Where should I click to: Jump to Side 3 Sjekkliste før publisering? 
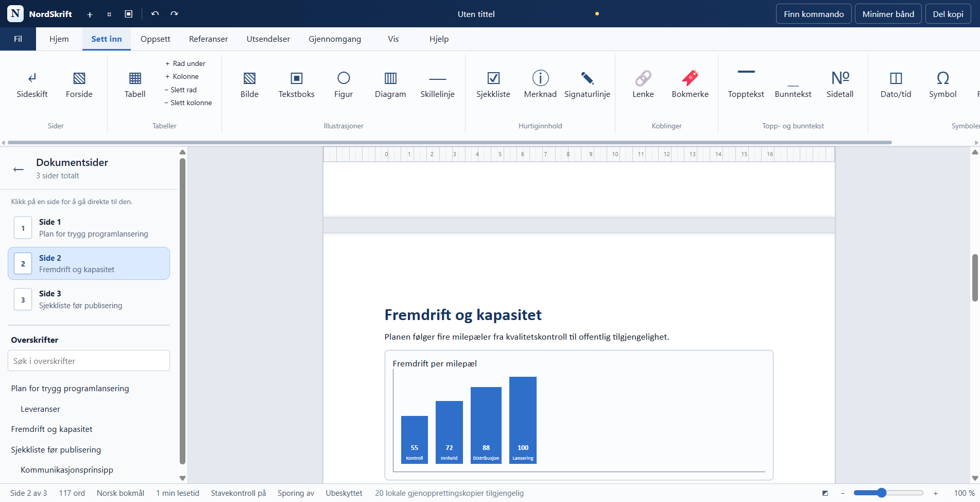(89, 299)
